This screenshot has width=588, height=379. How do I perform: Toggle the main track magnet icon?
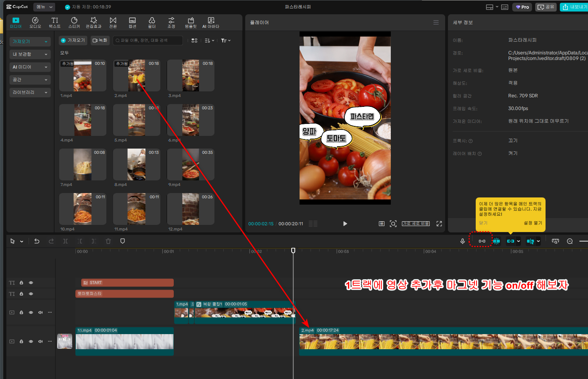pos(482,241)
